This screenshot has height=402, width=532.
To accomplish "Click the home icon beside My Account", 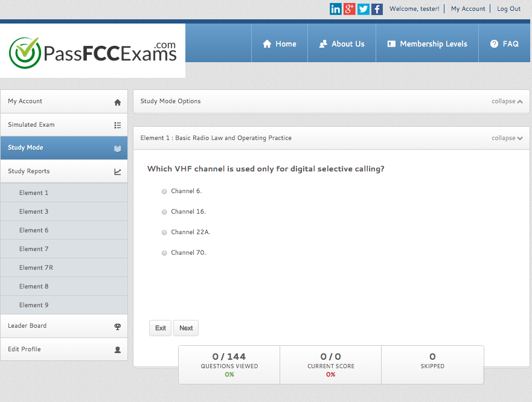I will (118, 102).
